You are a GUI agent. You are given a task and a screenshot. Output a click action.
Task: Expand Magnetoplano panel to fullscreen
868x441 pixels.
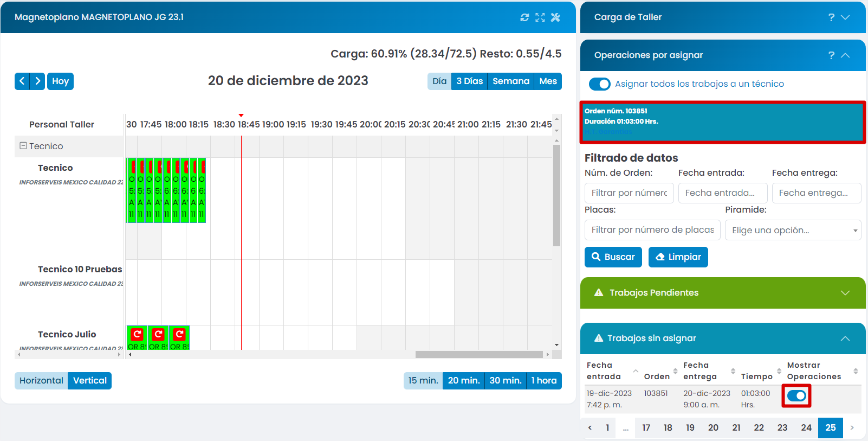(540, 17)
